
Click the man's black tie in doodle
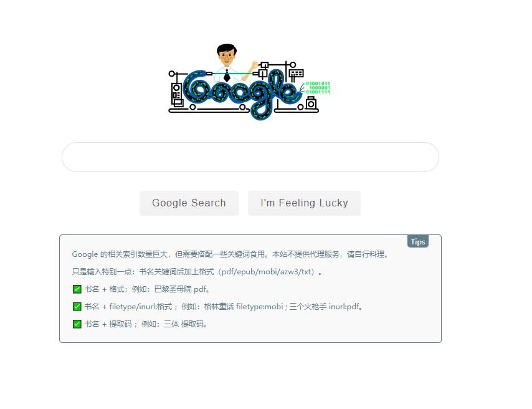click(227, 76)
